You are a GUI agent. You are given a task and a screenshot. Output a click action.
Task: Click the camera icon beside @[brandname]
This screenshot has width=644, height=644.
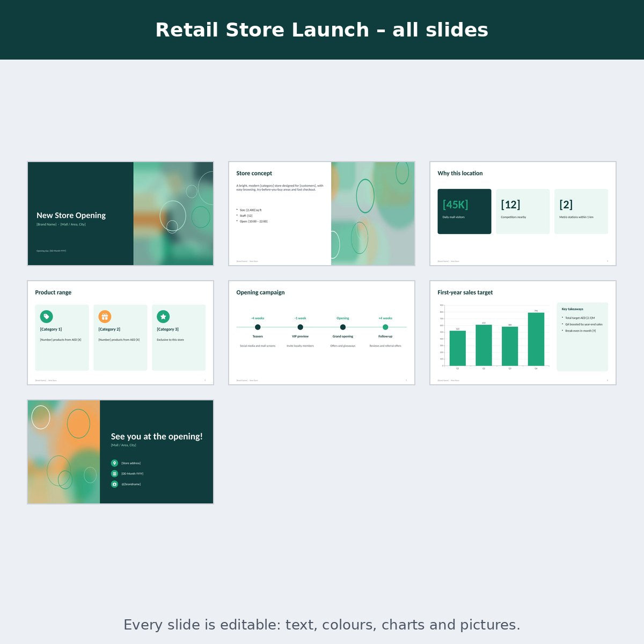pos(114,484)
